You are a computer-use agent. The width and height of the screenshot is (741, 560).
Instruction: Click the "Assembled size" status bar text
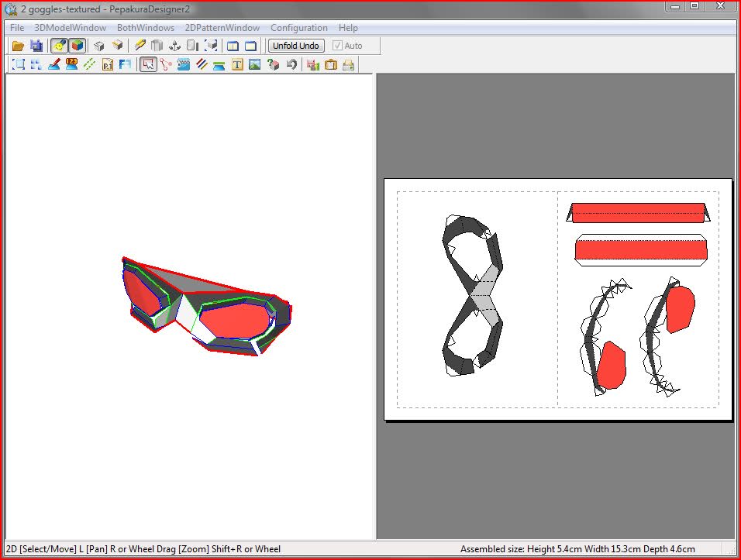tap(577, 549)
